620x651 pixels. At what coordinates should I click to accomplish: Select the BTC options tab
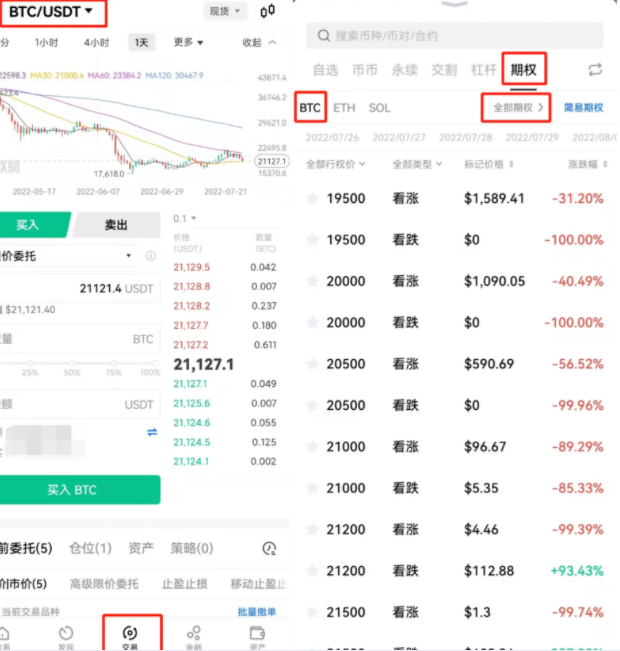(310, 108)
